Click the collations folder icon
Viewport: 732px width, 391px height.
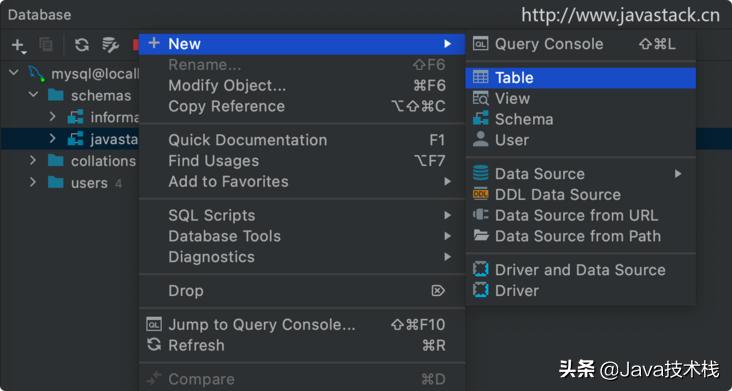click(x=56, y=161)
